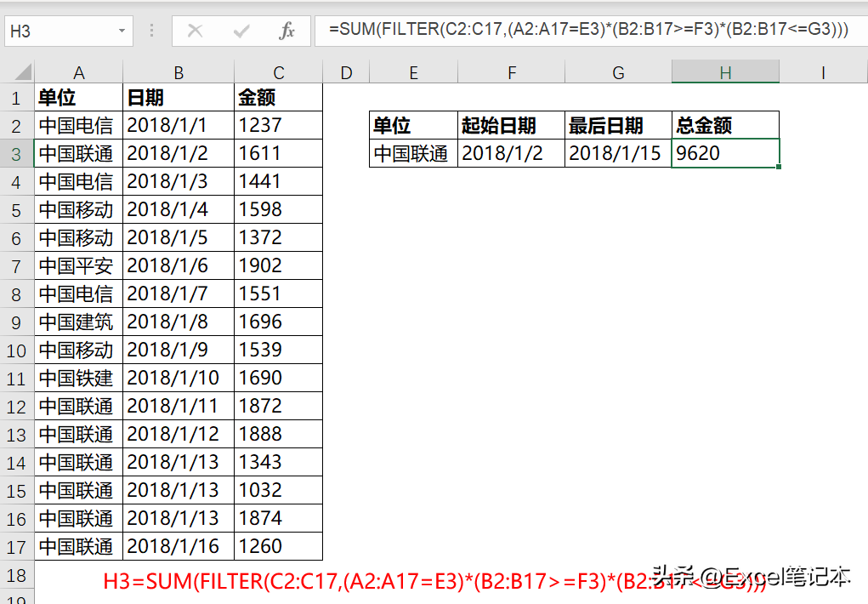Select row 3 header

tap(17, 153)
